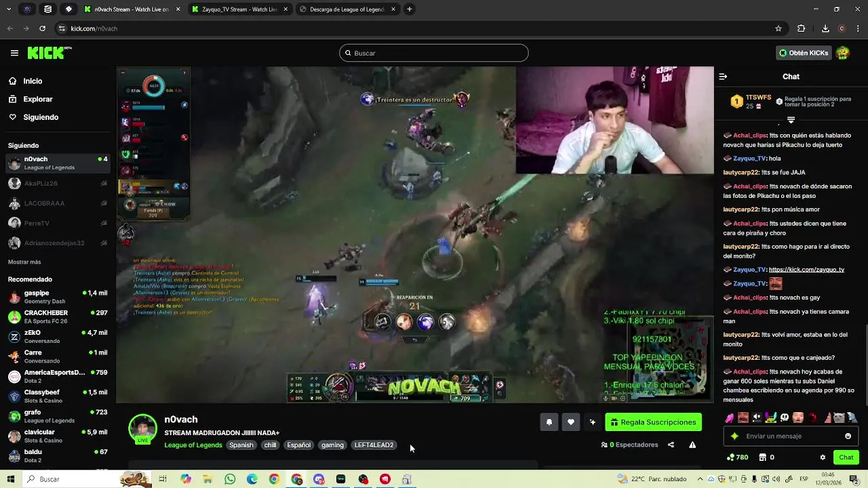Click in the Buscar search field
868x488 pixels.
tap(434, 53)
